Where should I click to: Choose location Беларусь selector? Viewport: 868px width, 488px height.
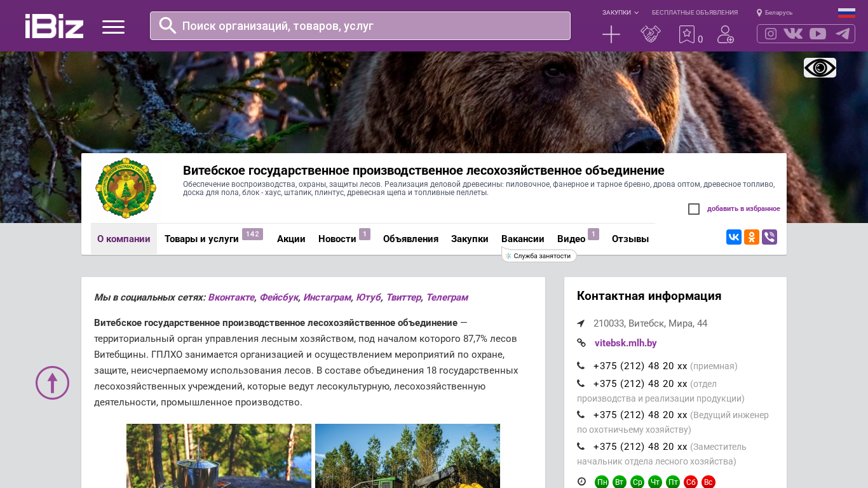point(775,13)
